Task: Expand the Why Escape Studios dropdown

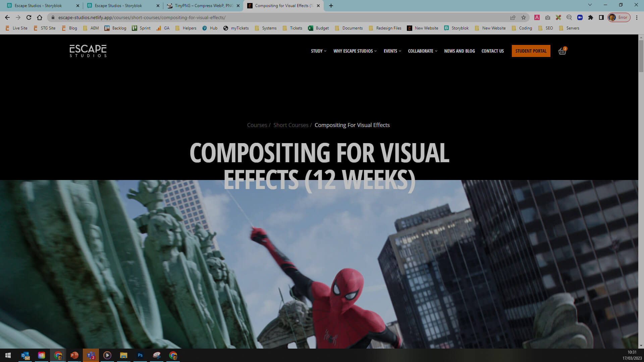Action: [355, 51]
